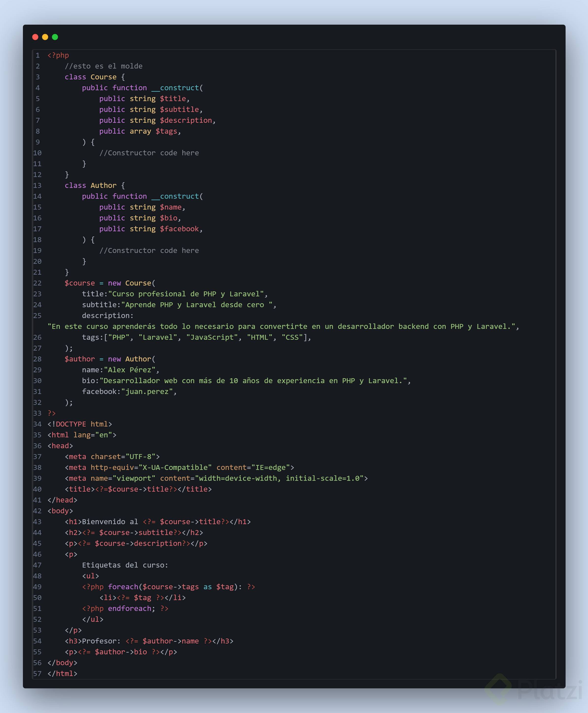Click the 'class Author' declaration
Image resolution: width=588 pixels, height=713 pixels.
coord(91,185)
